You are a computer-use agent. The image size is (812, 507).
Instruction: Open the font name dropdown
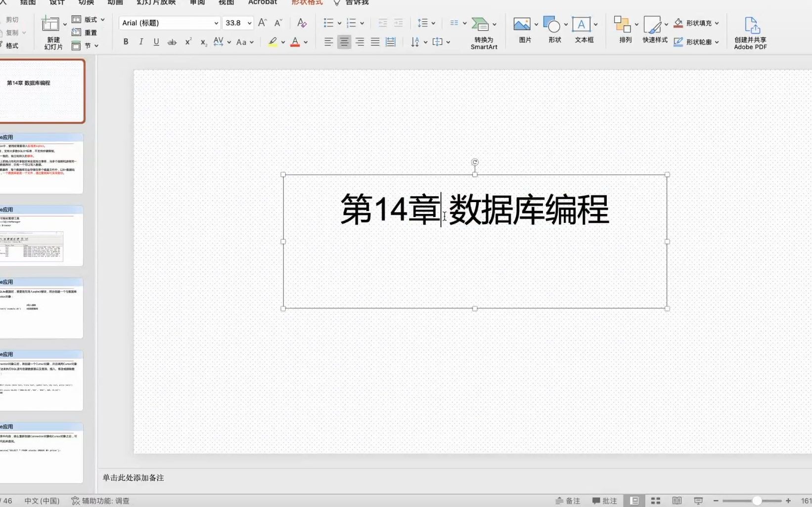[216, 23]
